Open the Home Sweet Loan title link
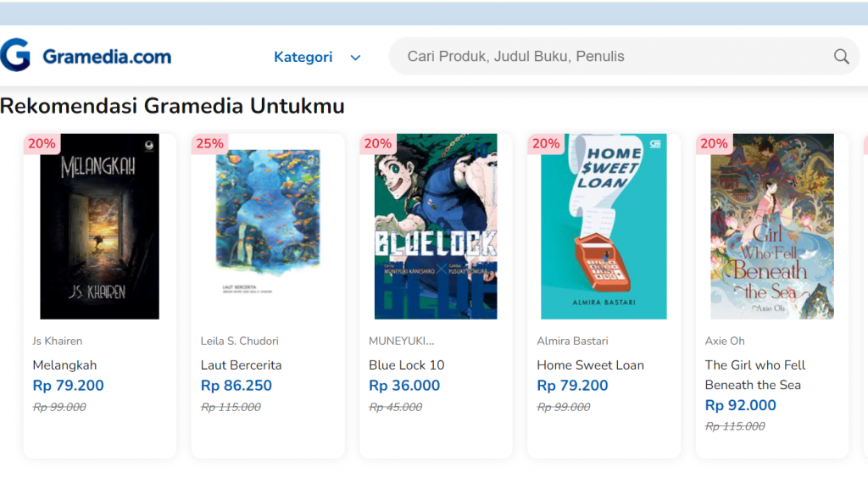 590,365
